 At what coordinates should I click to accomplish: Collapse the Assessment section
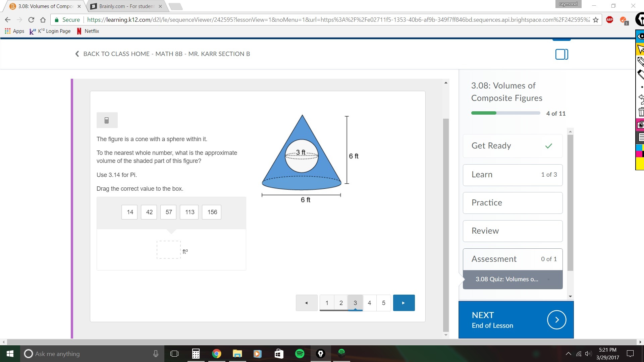click(x=513, y=259)
